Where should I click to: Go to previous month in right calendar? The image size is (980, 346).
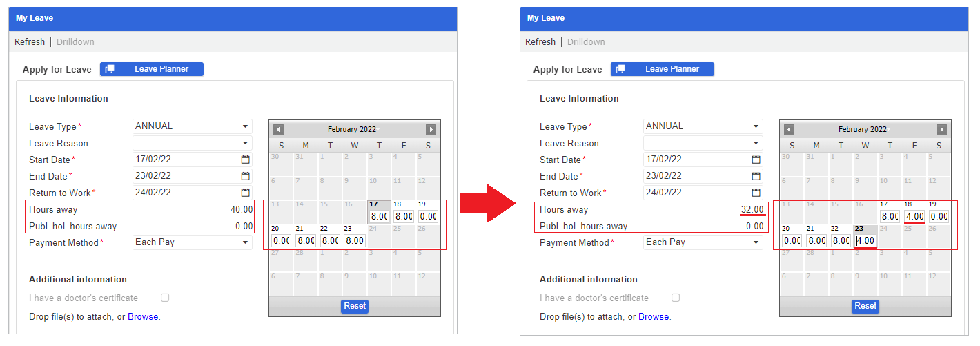[x=789, y=129]
